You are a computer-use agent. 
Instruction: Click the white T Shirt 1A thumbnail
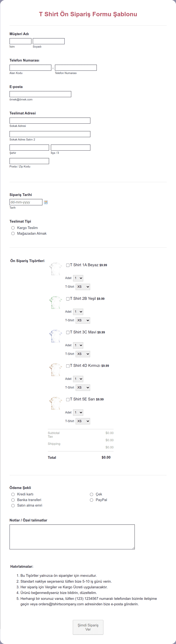56,269
